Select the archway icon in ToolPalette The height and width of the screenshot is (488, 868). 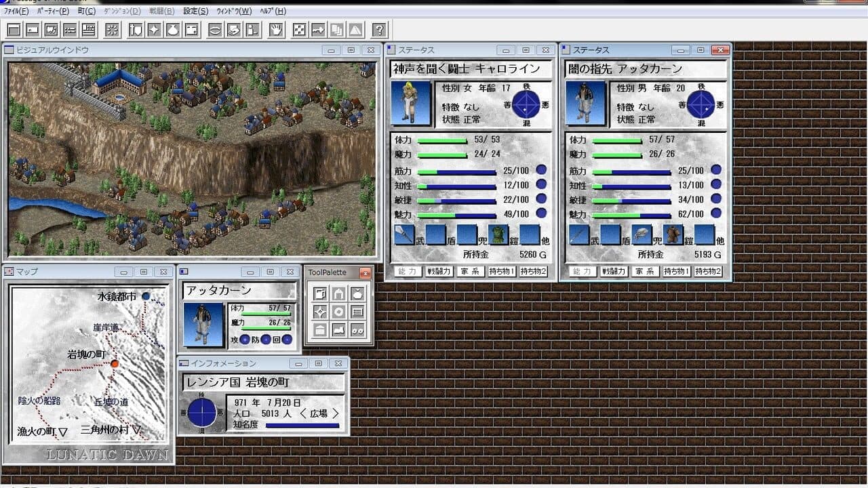click(x=339, y=293)
